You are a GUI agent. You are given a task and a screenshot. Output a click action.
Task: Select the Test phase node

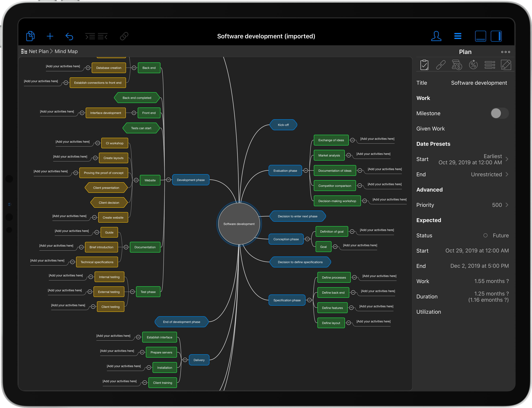148,292
